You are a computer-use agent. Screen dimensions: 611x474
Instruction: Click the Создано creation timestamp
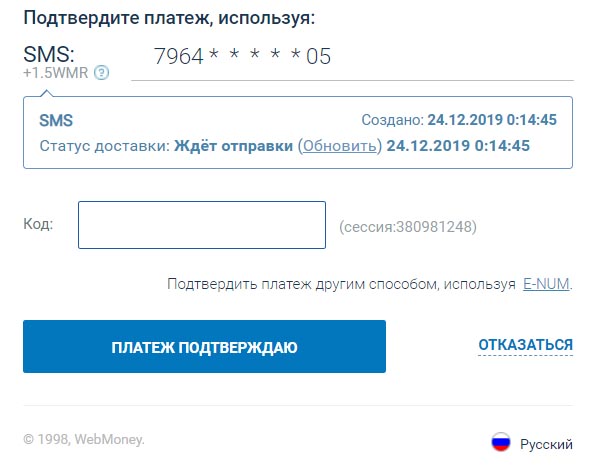[459, 120]
